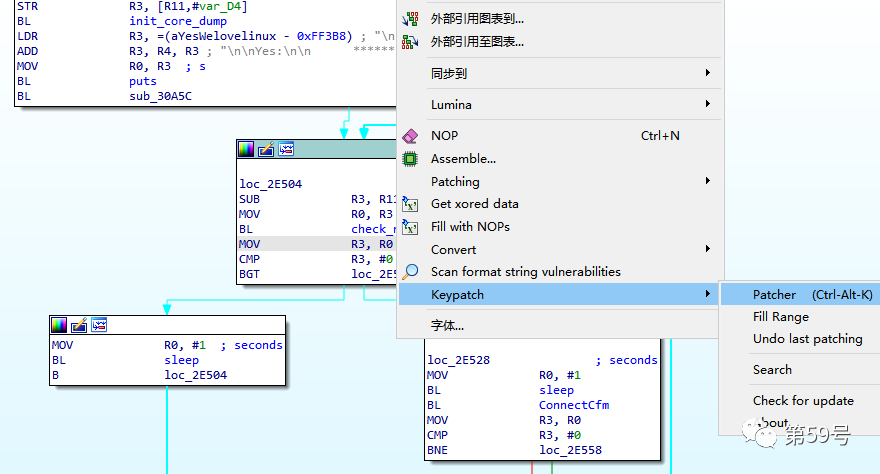Screen dimensions: 880x474
Task: Click the xrefs-to graph icon
Action: (x=410, y=19)
